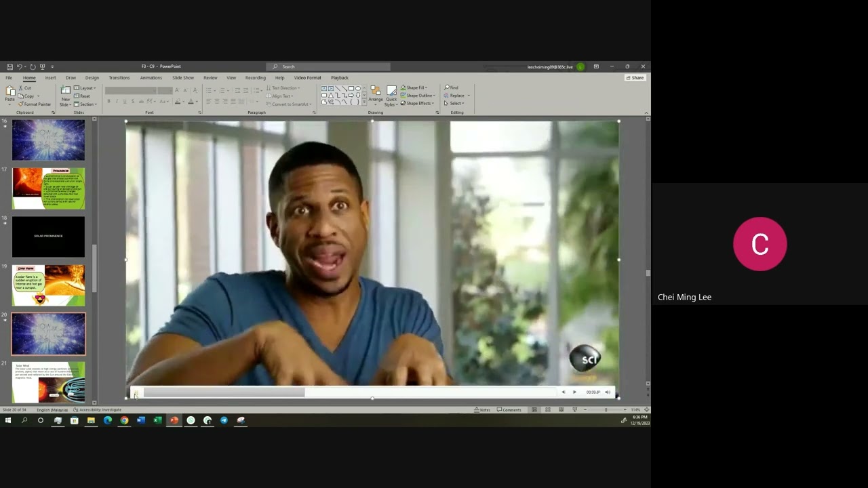868x488 pixels.
Task: Click the Share button
Action: (x=635, y=78)
